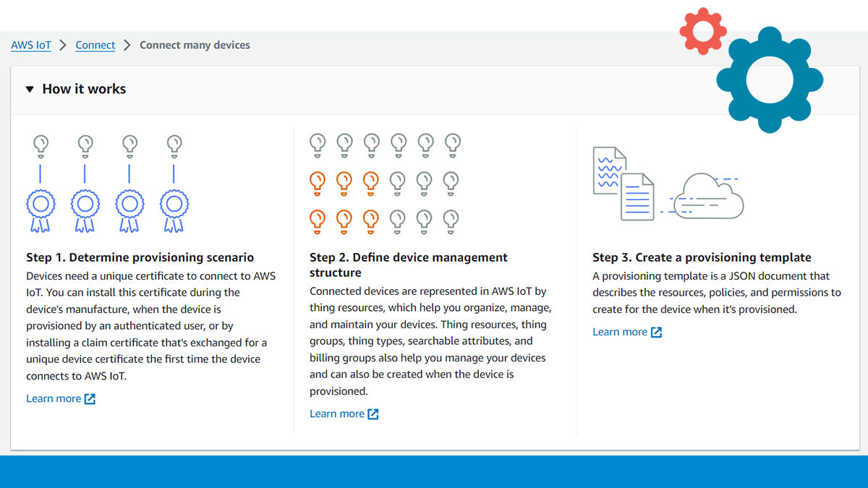Select the leftmost certificate ribbon badge icon
The height and width of the screenshot is (488, 868).
[41, 209]
